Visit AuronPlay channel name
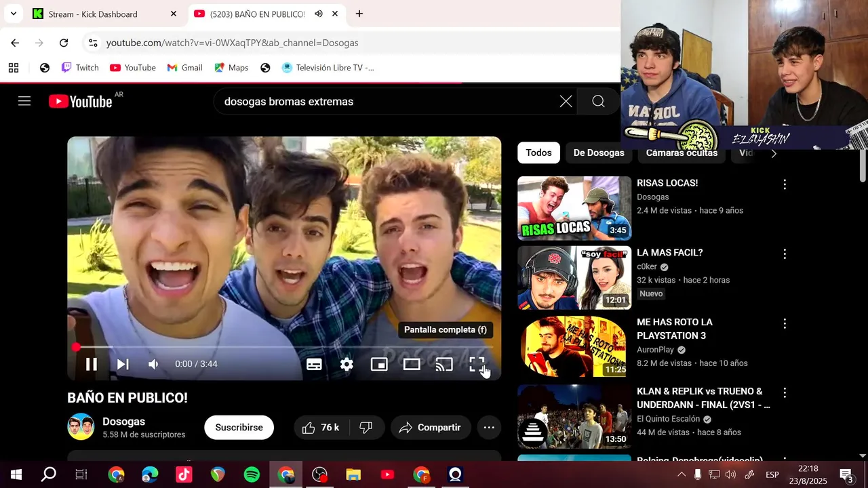This screenshot has height=488, width=868. (x=655, y=350)
